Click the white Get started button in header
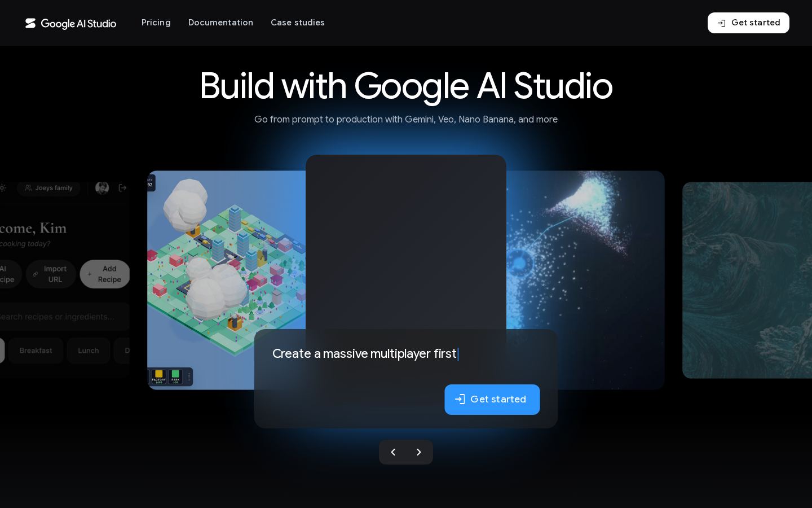 click(748, 23)
